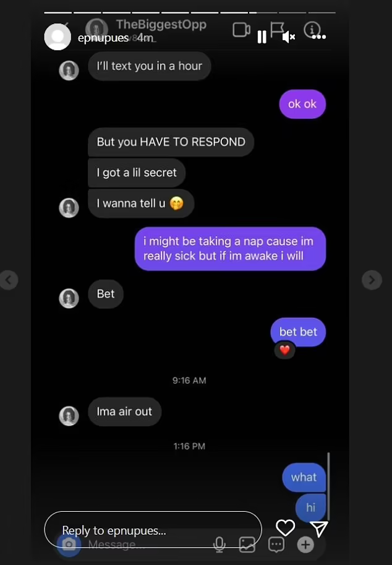
Task: Open the info circle icon
Action: tap(311, 30)
